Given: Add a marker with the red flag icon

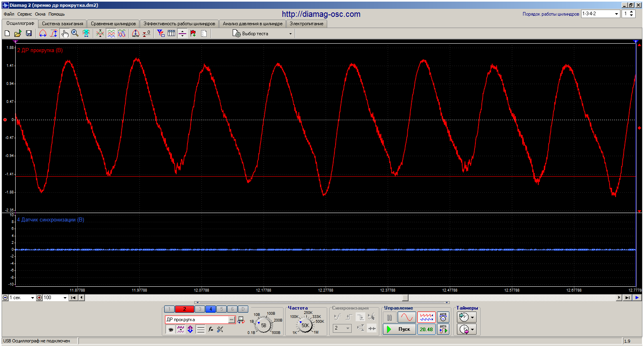Looking at the screenshot, I should click(x=193, y=34).
